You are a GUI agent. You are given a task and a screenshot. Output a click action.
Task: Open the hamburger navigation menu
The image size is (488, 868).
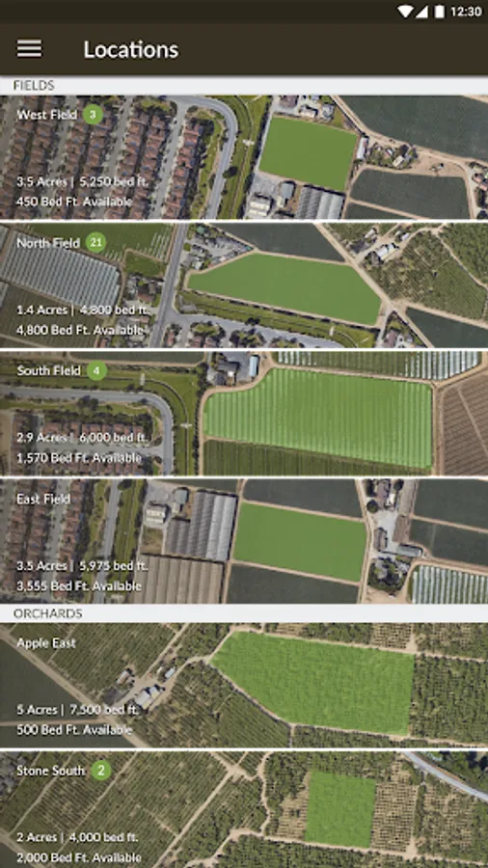[29, 49]
